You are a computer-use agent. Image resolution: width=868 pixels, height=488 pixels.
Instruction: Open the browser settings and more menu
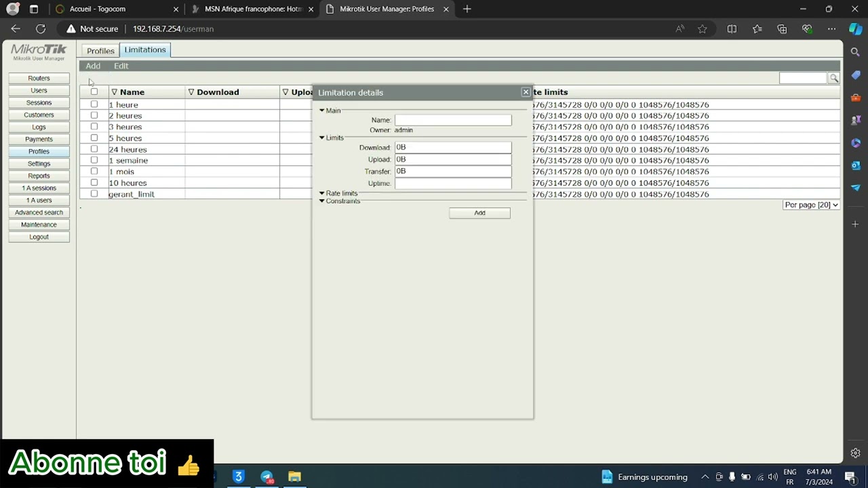pos(831,29)
